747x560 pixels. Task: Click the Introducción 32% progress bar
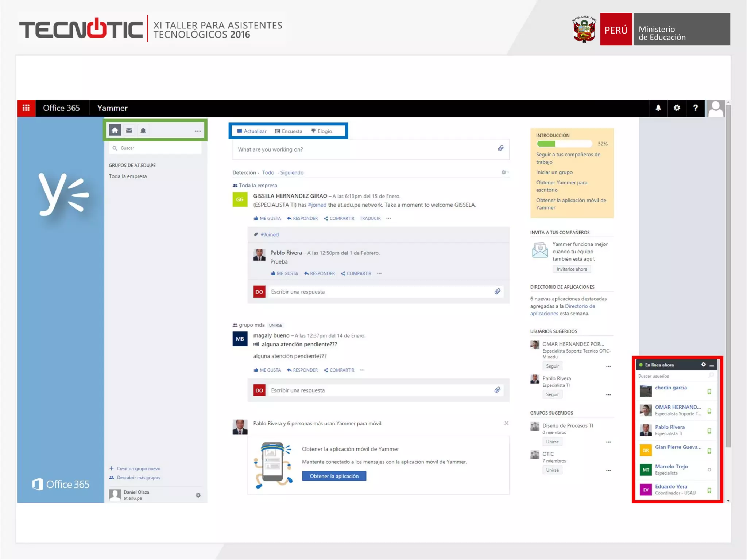click(565, 144)
